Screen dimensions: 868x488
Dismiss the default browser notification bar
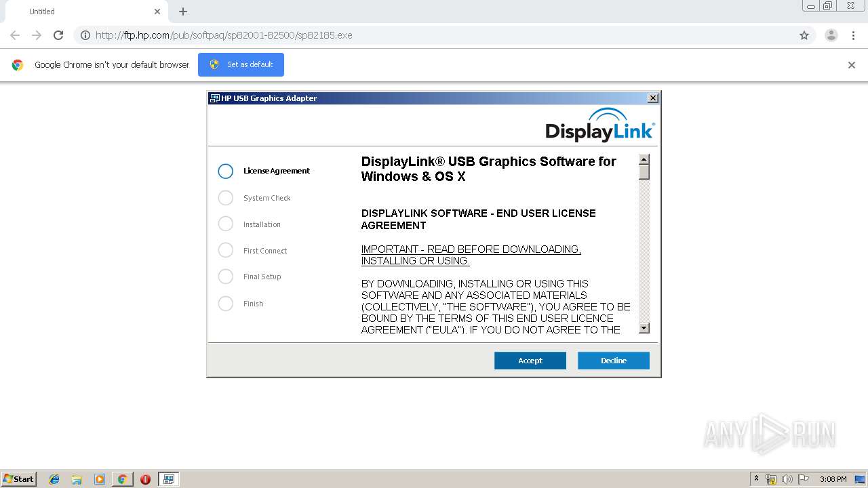852,65
